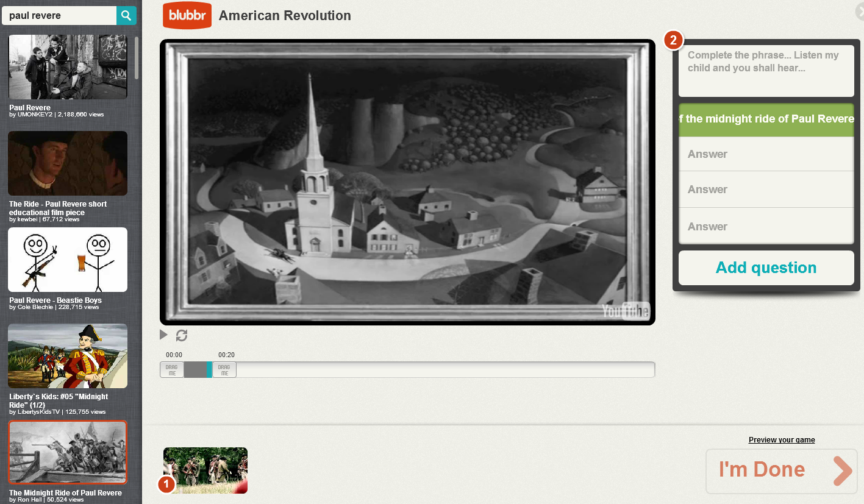Click the blubbr logo
Image resolution: width=864 pixels, height=504 pixels.
click(187, 16)
